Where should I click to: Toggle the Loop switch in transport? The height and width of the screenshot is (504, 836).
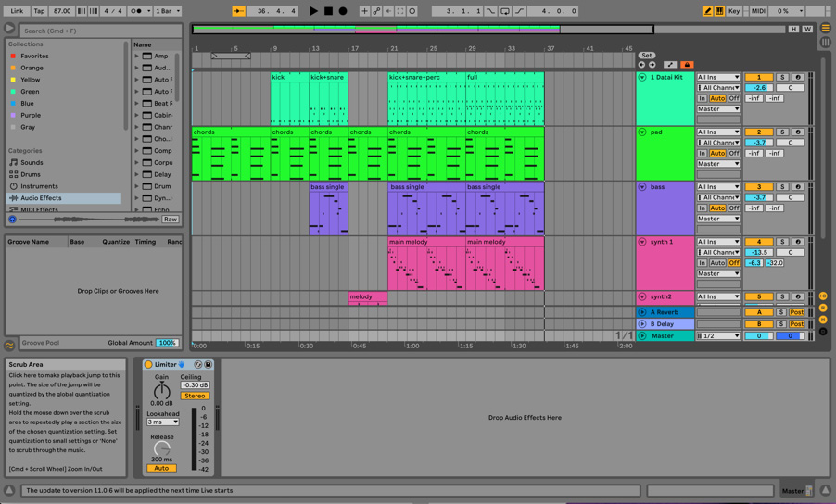pos(504,11)
